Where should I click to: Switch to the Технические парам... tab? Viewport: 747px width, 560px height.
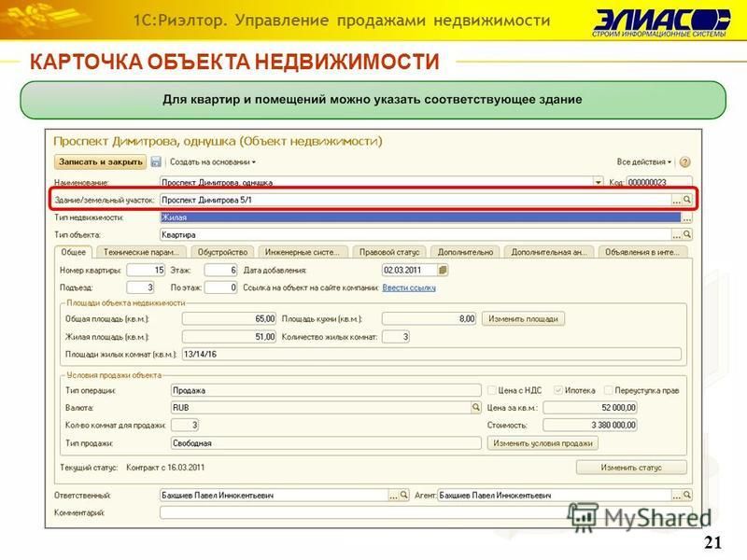141,252
